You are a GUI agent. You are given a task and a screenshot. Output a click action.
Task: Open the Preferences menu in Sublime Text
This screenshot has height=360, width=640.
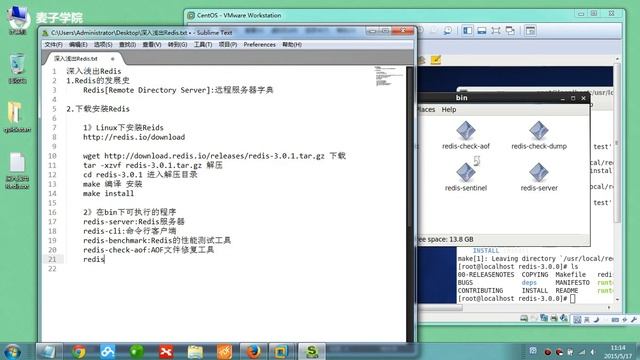click(x=260, y=44)
